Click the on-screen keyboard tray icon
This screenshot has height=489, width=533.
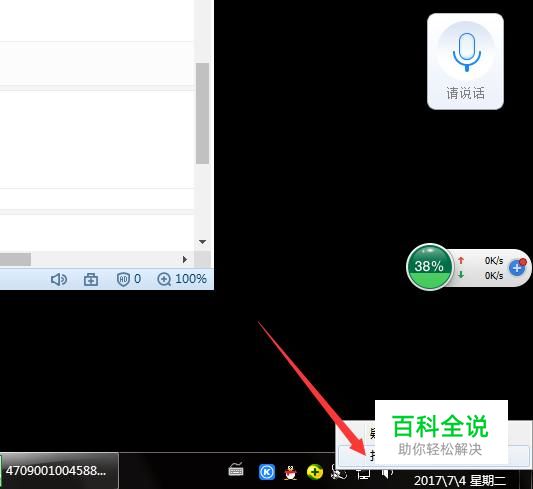236,470
